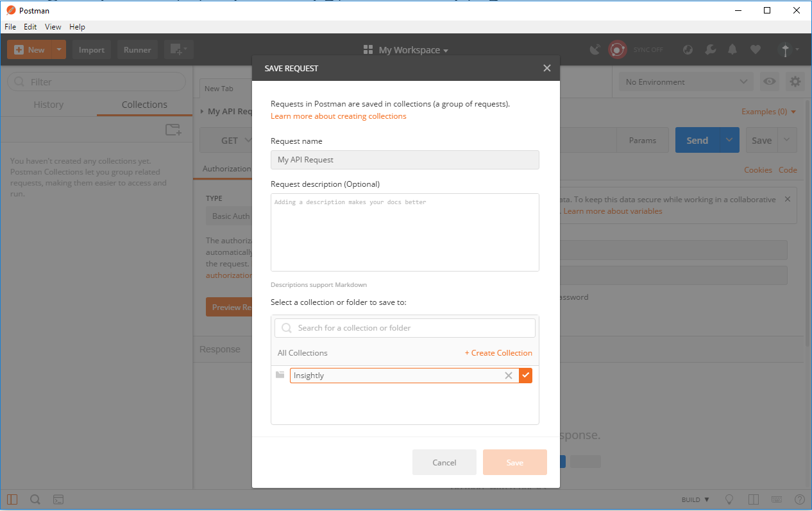This screenshot has width=812, height=511.
Task: Open the manage environments gear icon
Action: tap(795, 82)
